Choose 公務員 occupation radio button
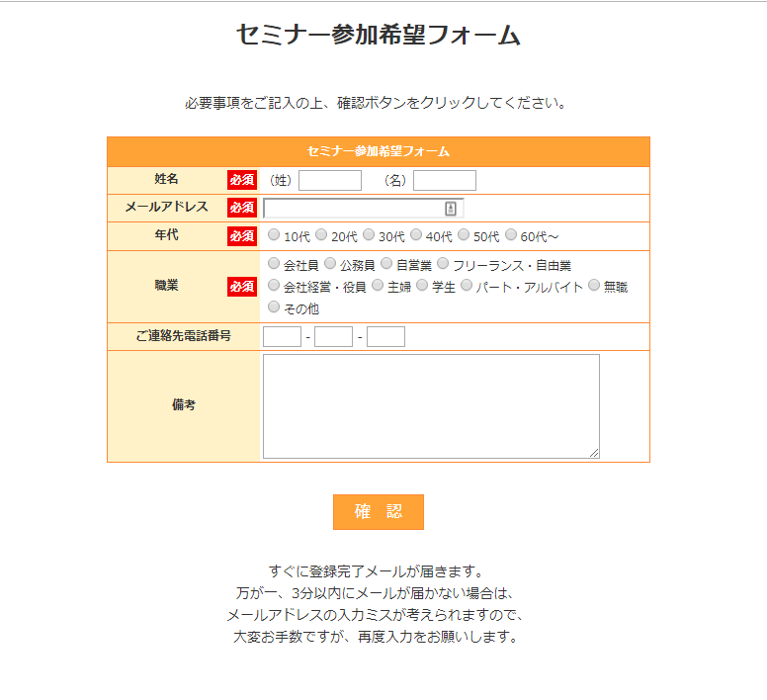 pos(330,264)
